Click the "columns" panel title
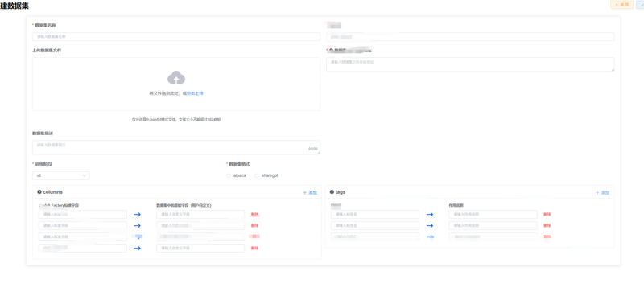Screen dimensions: 644x300 pyautogui.click(x=52, y=191)
